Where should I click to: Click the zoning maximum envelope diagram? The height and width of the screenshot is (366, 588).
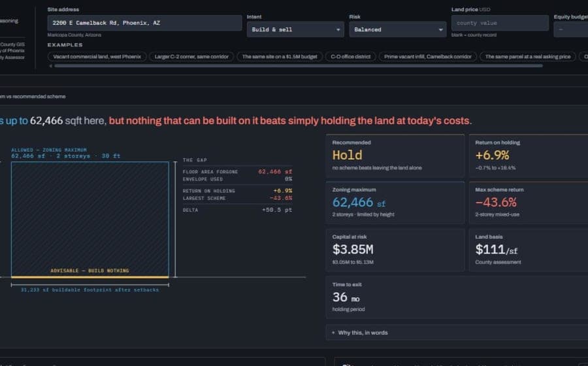pyautogui.click(x=90, y=220)
